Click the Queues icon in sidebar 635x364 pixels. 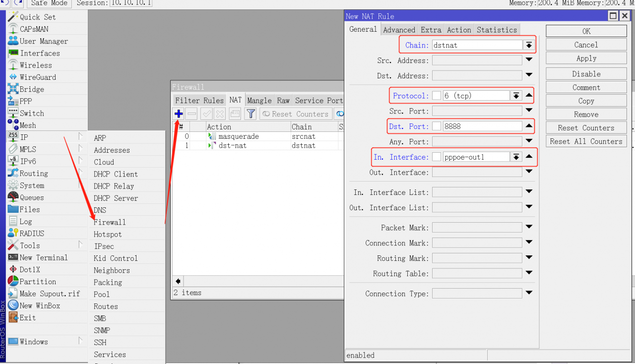pyautogui.click(x=13, y=197)
